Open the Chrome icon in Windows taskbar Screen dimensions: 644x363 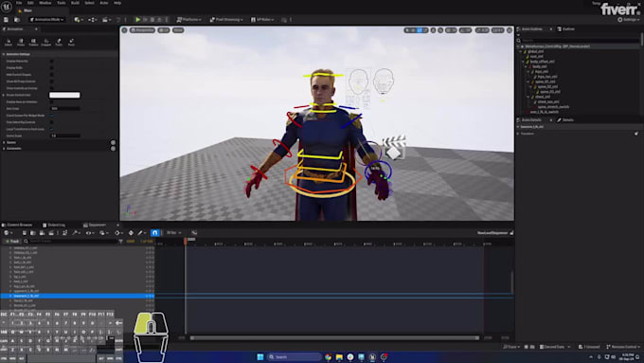(329, 356)
